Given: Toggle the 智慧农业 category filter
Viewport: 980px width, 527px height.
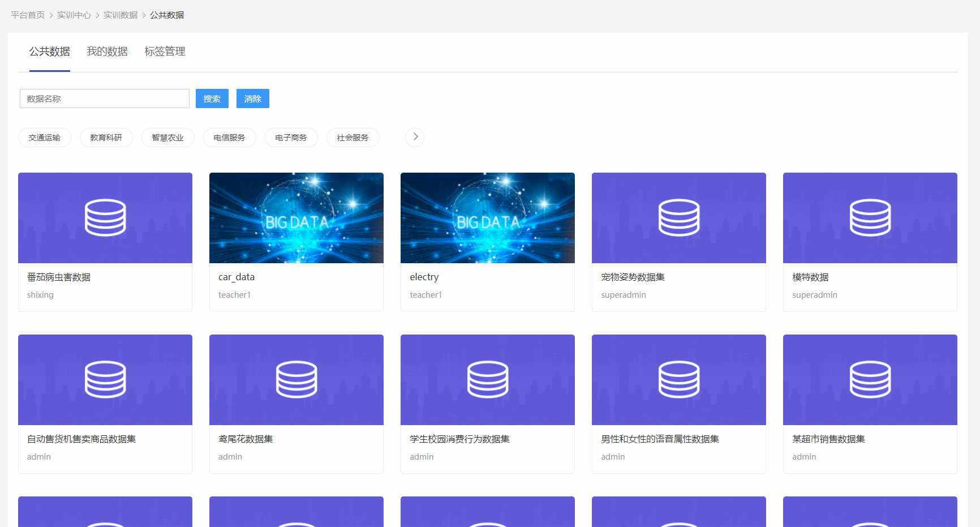Looking at the screenshot, I should pyautogui.click(x=168, y=138).
